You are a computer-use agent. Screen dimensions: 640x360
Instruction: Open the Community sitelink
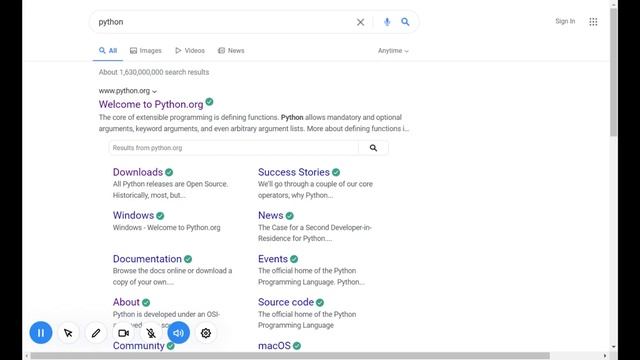[x=139, y=346]
